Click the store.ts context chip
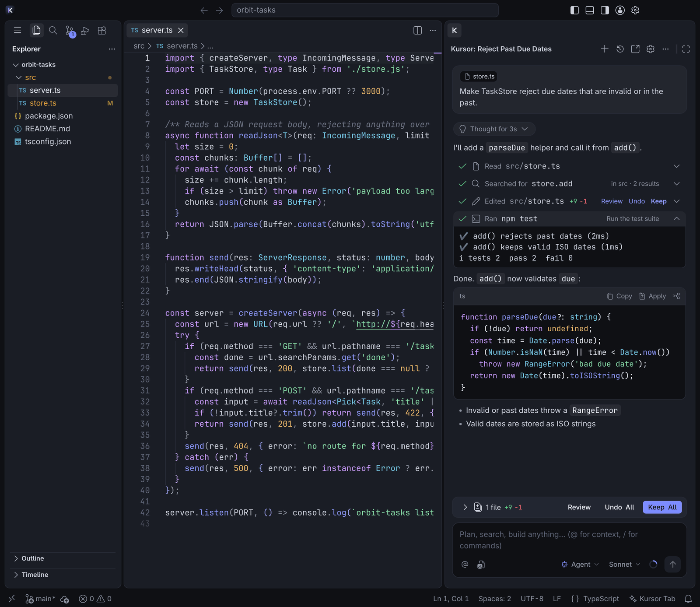 [x=479, y=77]
